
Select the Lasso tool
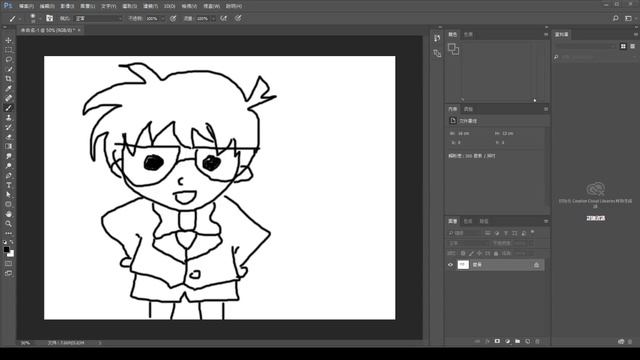(x=8, y=60)
